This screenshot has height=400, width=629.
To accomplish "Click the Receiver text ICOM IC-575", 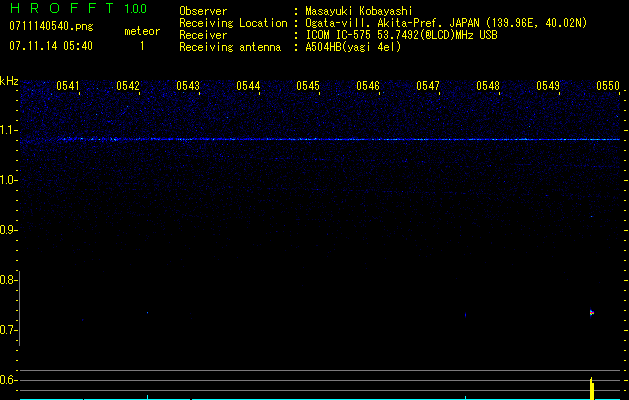I will coord(340,35).
